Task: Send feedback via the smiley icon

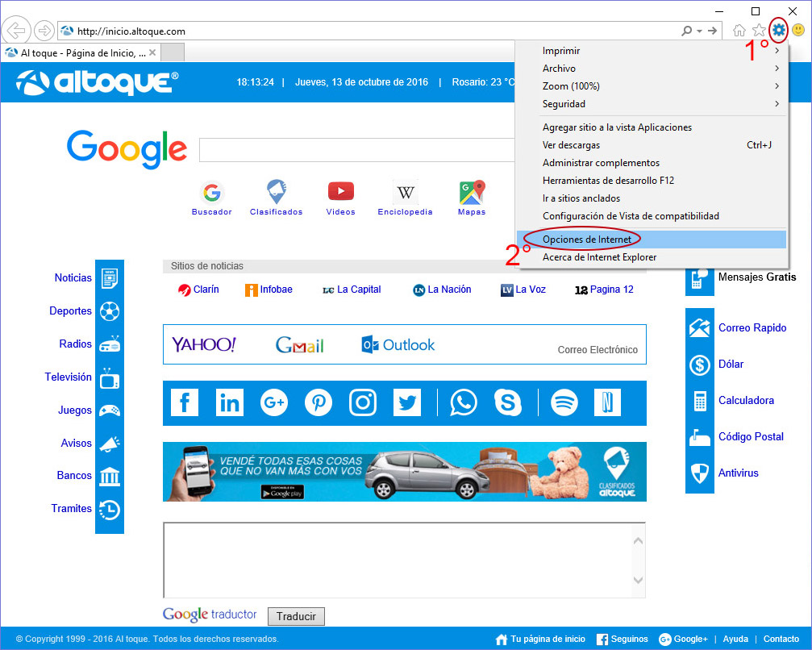Action: point(798,31)
